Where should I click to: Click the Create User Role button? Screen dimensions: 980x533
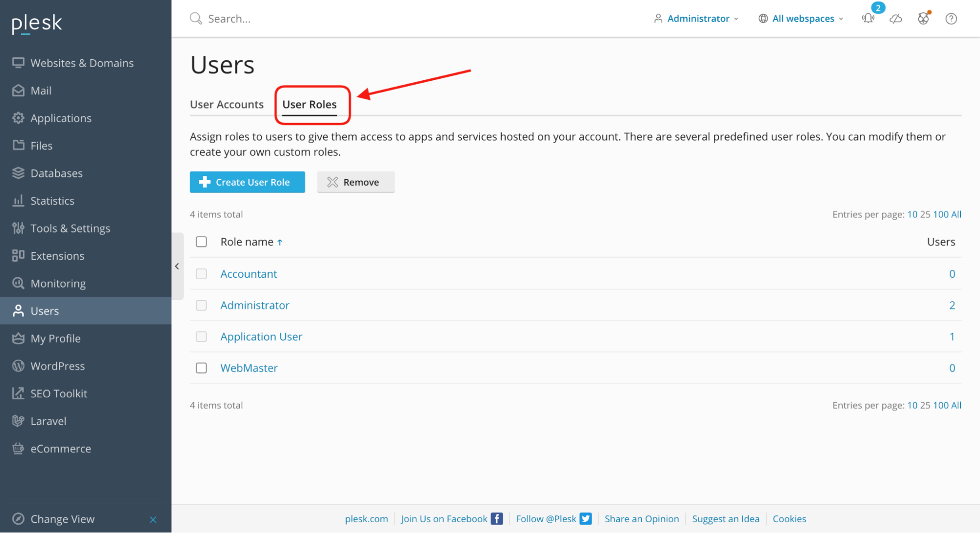point(247,182)
